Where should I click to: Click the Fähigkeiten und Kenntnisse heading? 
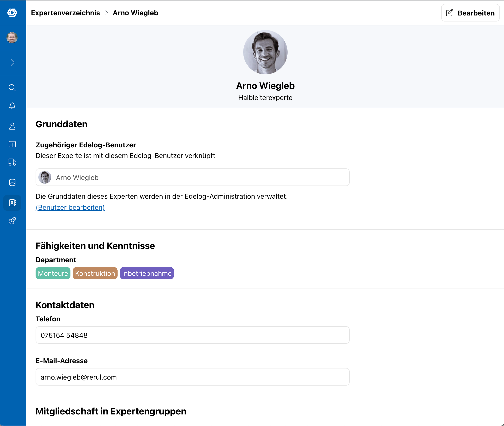95,246
